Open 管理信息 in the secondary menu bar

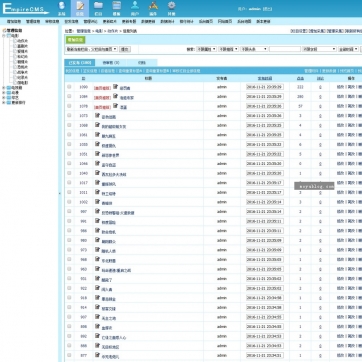(x=33, y=21)
